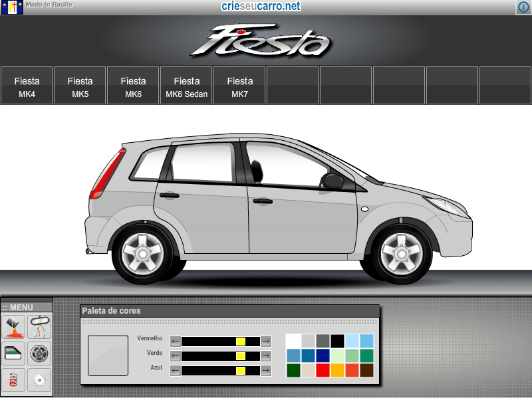Click the info icon in top-right corner
Image resolution: width=532 pixels, height=404 pixels.
[523, 7]
